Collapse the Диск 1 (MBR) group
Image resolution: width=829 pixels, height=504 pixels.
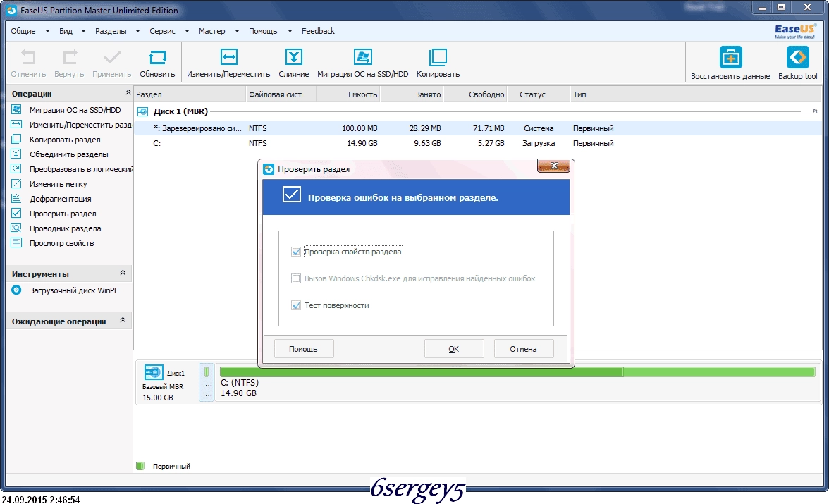point(815,111)
